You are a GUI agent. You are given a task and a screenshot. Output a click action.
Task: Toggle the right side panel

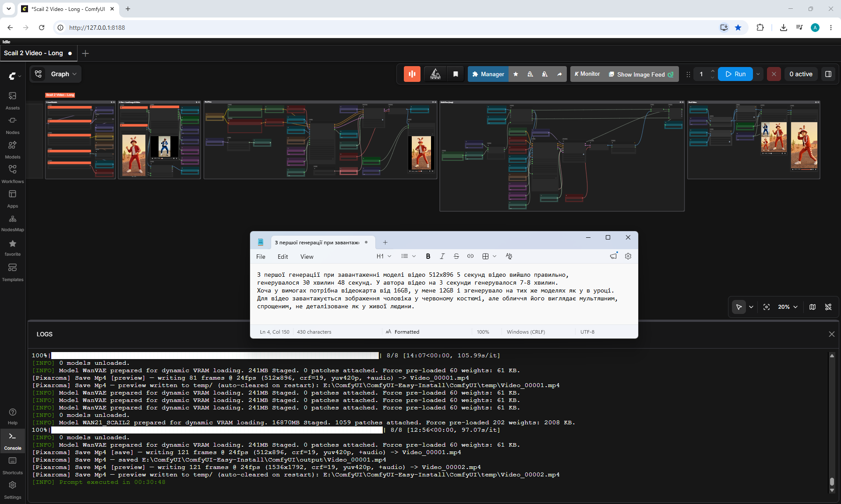[828, 74]
